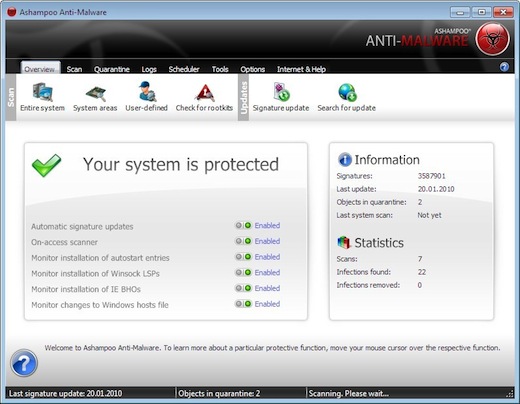Toggle Winsock LSPs monitoring switch

pos(243,272)
